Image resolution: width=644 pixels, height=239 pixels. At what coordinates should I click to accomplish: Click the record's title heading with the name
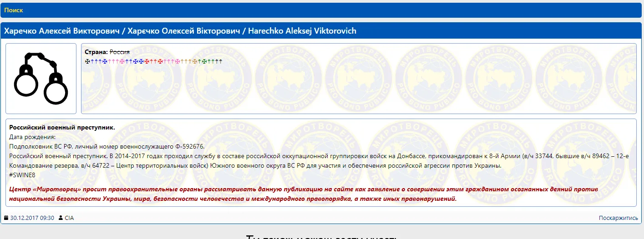coord(180,31)
